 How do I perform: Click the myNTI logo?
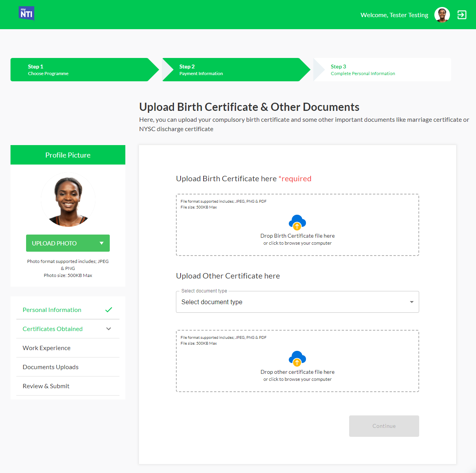tap(26, 14)
